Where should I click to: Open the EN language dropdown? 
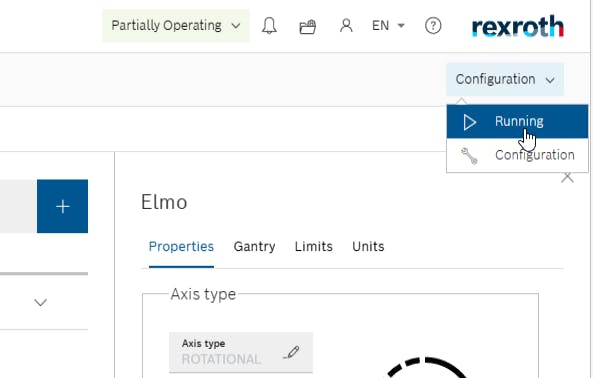click(388, 26)
